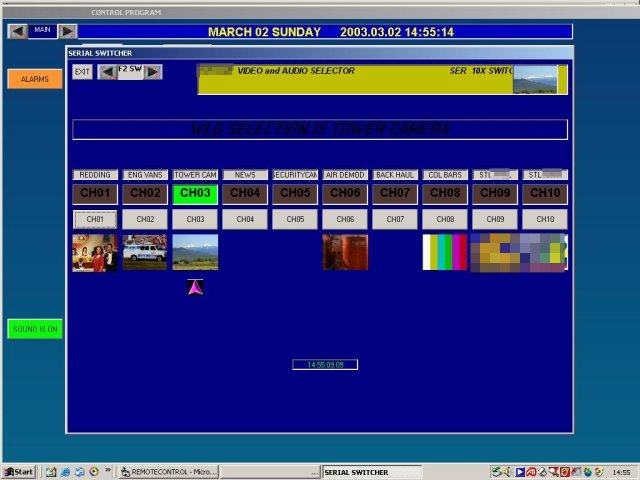Toggle the SOUND IS ON button
Image resolution: width=640 pixels, height=480 pixels.
click(x=35, y=329)
